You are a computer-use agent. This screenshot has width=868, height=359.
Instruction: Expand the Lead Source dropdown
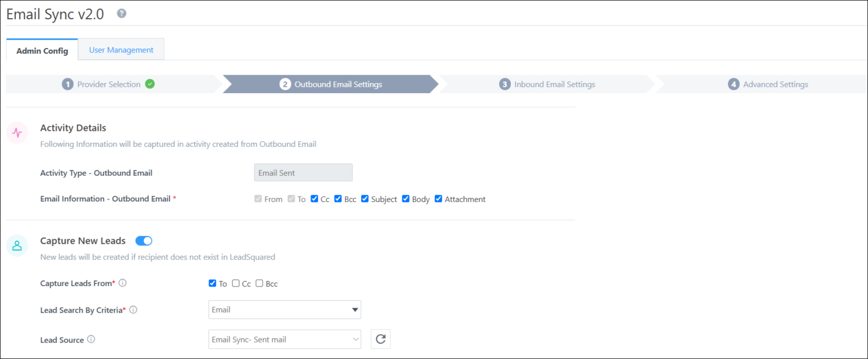tap(284, 339)
